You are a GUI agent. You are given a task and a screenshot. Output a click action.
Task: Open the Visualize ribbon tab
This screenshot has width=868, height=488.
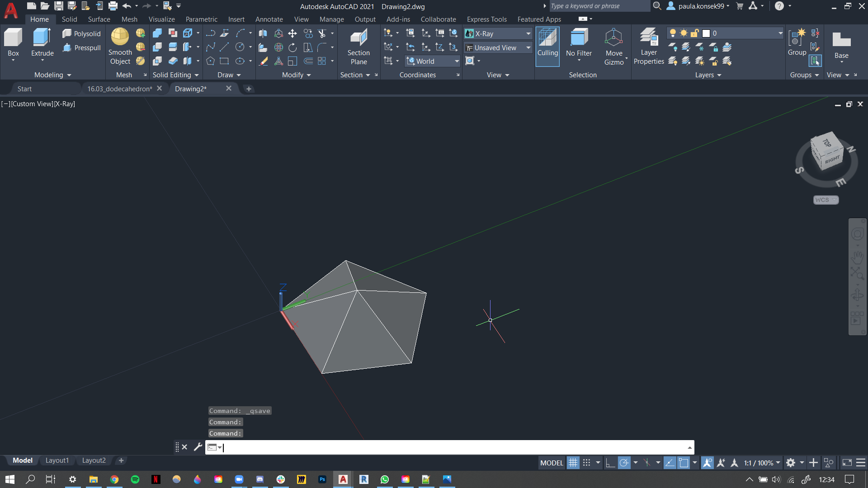coord(161,19)
